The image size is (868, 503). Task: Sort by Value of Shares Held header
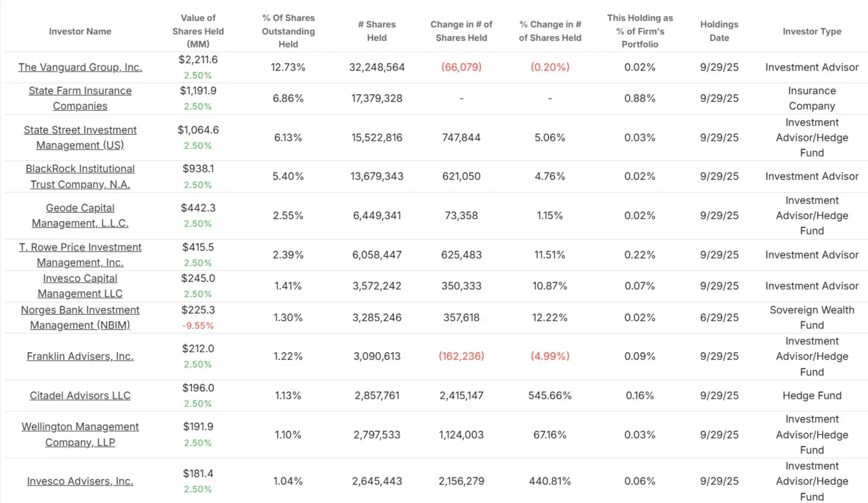[198, 31]
